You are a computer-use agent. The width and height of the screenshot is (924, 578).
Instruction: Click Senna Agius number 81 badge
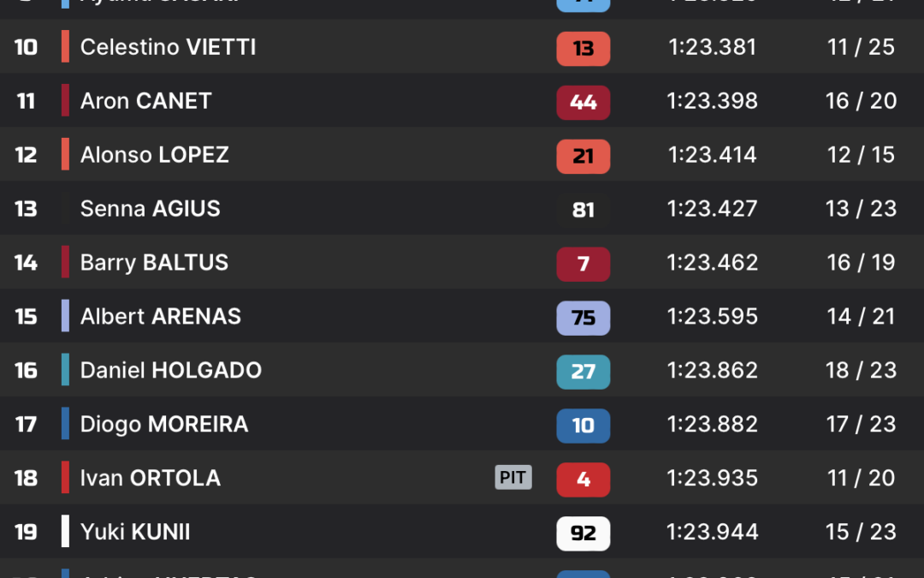click(x=583, y=210)
